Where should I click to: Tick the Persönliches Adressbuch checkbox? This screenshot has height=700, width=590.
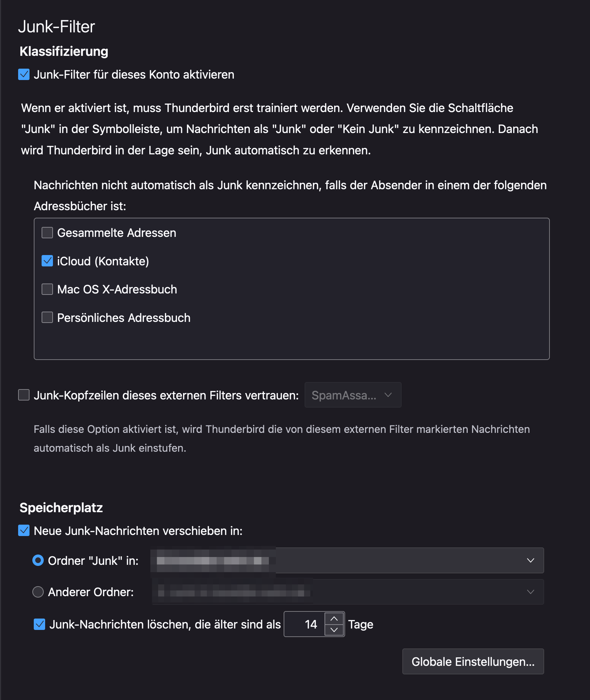47,317
